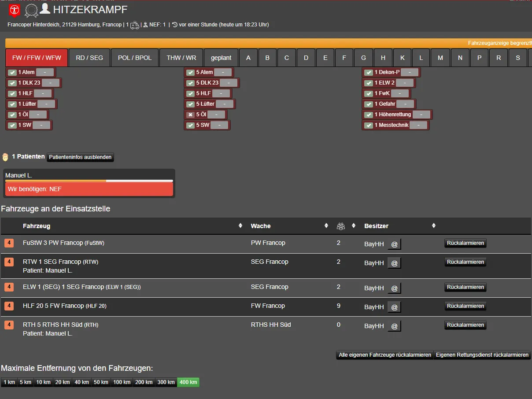Click the ambulance icon in address line
The image size is (532, 399).
click(x=135, y=25)
